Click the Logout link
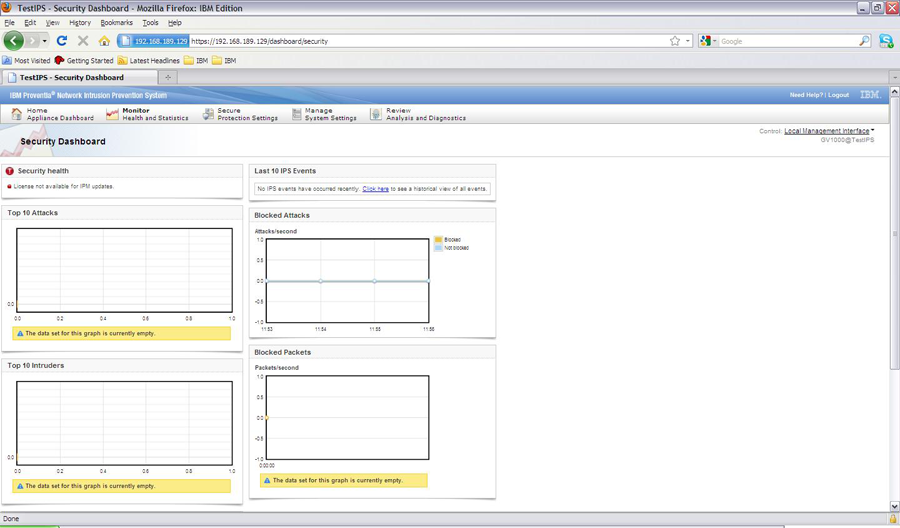Screen dimensions: 900x528 [838, 95]
